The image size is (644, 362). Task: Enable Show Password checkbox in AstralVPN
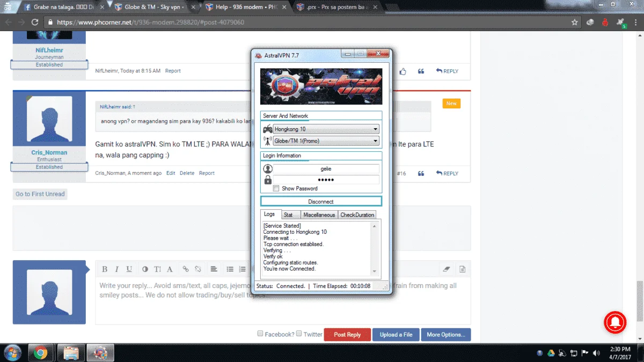coord(276,188)
